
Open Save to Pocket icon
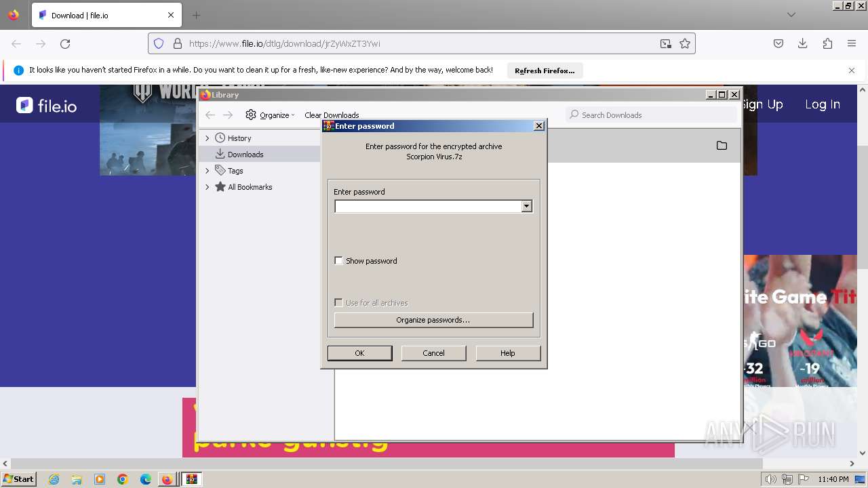click(x=778, y=43)
